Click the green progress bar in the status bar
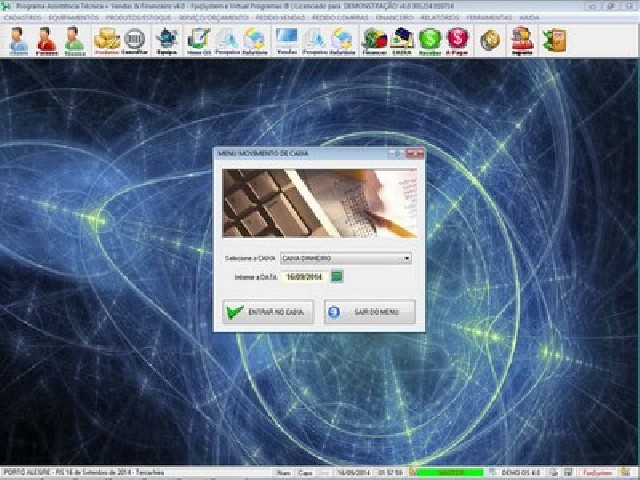The image size is (640, 480). pos(449,473)
